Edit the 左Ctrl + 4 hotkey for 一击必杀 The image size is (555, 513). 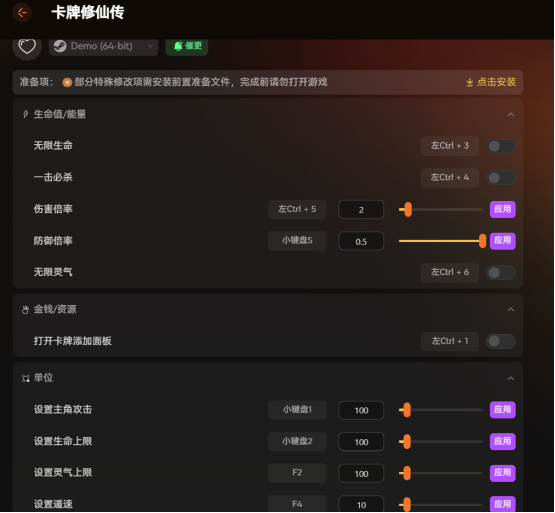click(450, 177)
